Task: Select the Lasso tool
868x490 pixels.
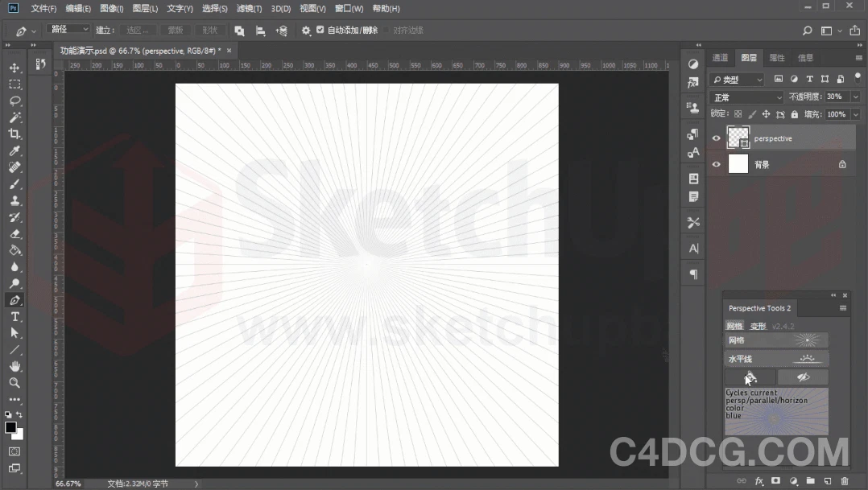Action: coord(14,101)
